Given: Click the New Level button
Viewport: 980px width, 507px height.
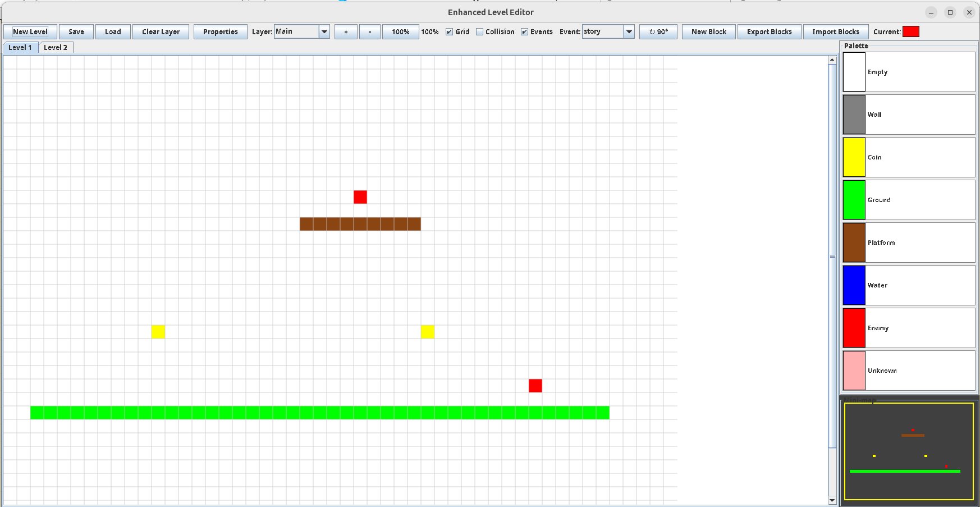Looking at the screenshot, I should 30,32.
